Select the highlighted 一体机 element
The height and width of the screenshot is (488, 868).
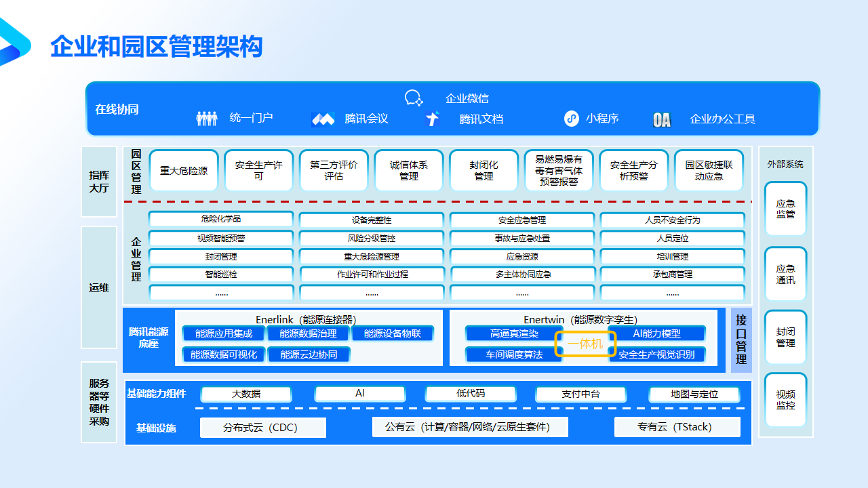pyautogui.click(x=586, y=344)
